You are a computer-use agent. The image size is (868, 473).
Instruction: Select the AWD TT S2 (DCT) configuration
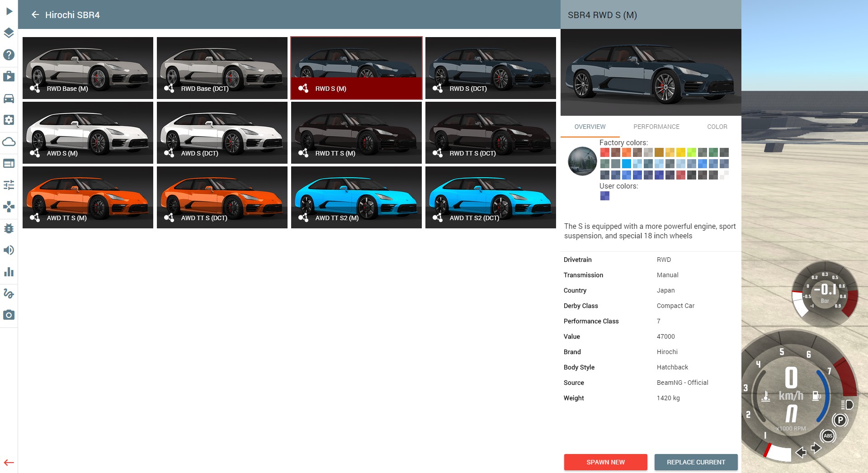(x=491, y=197)
